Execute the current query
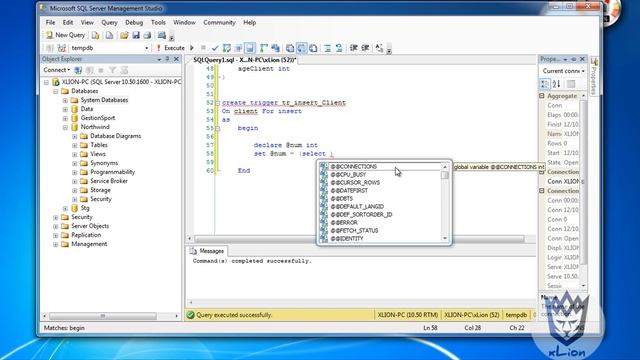The image size is (640, 360). [170, 48]
